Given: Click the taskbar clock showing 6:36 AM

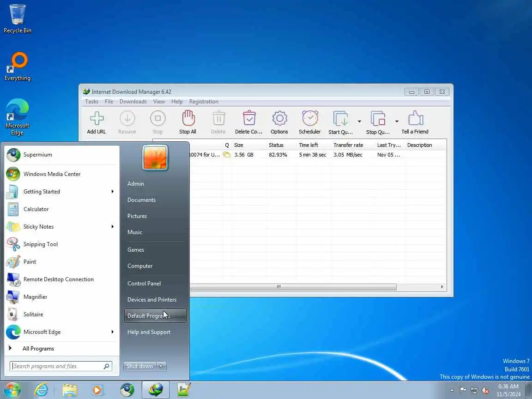Looking at the screenshot, I should coord(508,390).
